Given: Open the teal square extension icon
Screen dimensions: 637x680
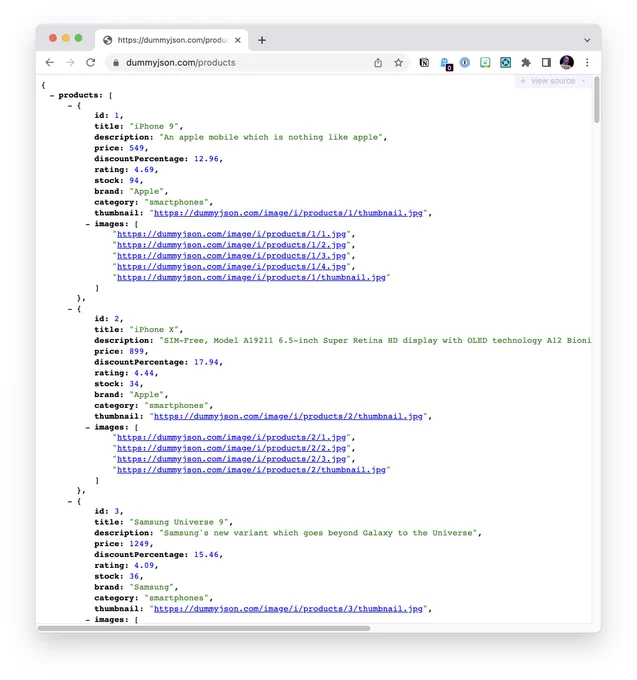Looking at the screenshot, I should [505, 63].
